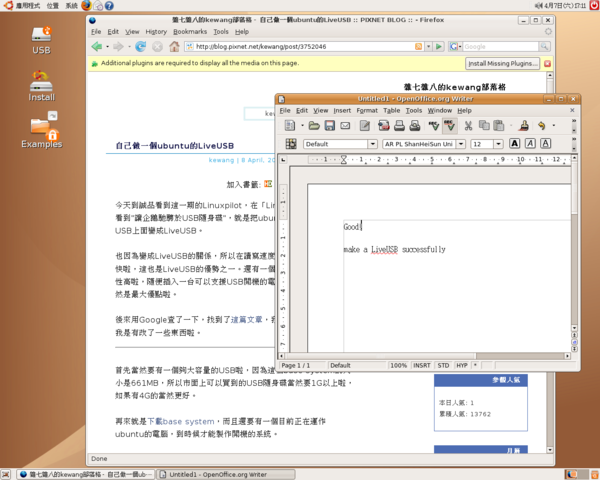Click Writer zoom 100% status field
This screenshot has height=480, width=600.
398,366
